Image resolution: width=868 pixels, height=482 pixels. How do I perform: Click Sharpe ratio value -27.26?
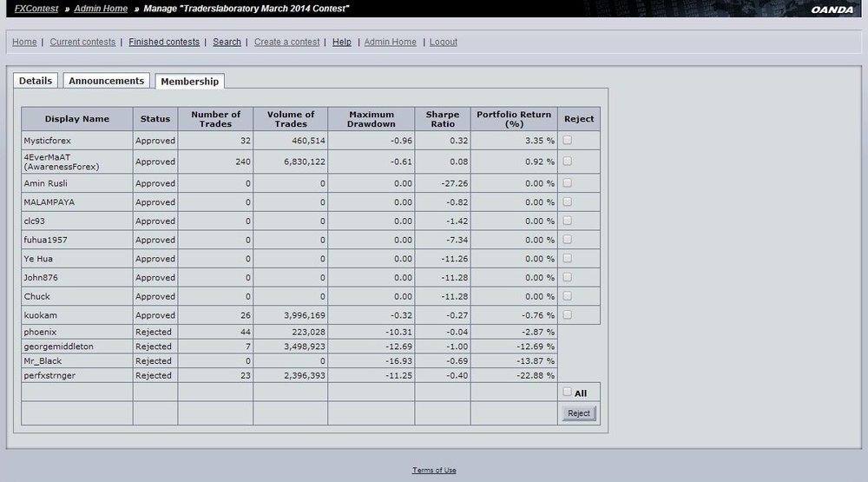pyautogui.click(x=455, y=183)
